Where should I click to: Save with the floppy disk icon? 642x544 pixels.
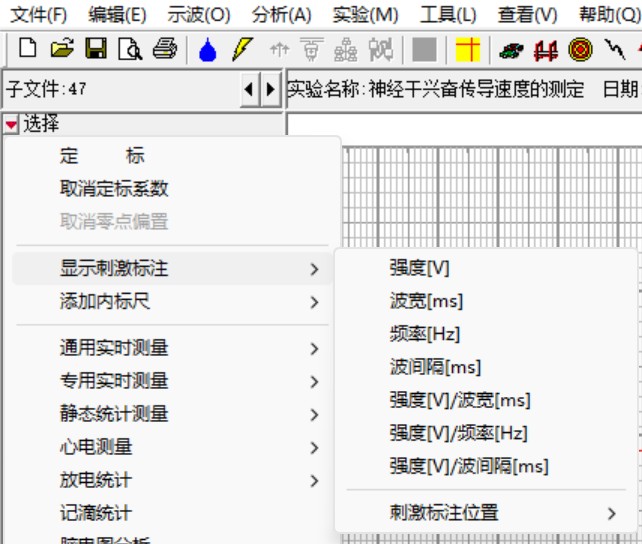96,49
